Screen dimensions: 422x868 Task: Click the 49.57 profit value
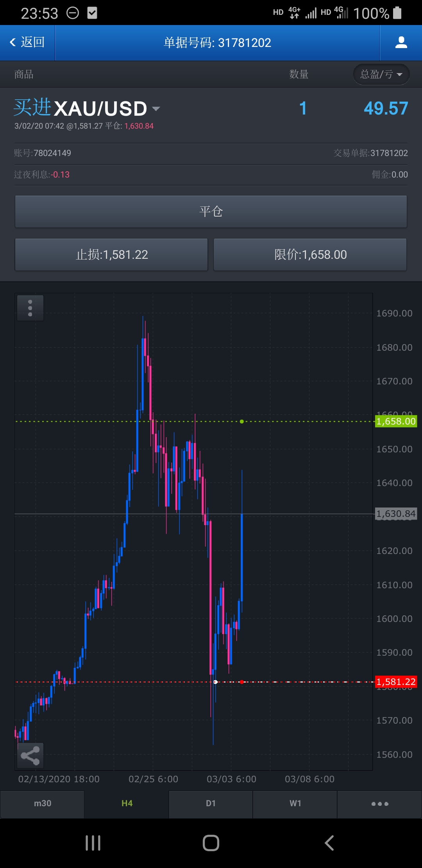pos(386,108)
